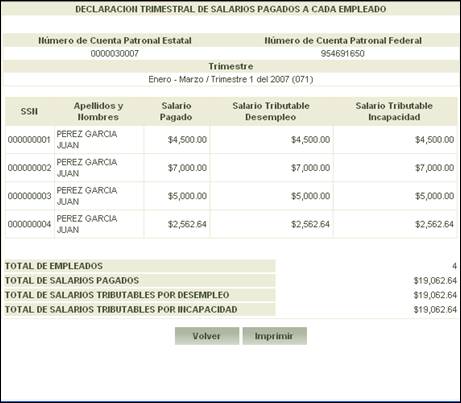Click the TOTAL DE EMPLEADOS row label
The image size is (461, 403).
(54, 266)
